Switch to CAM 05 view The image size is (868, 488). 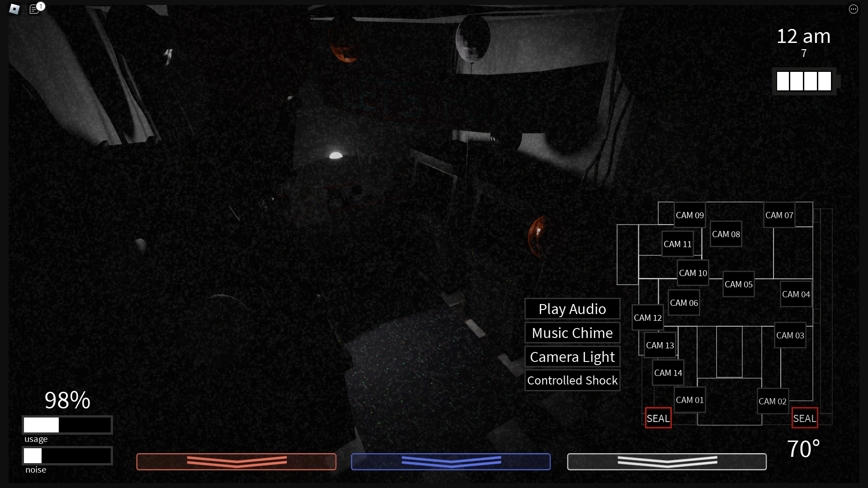click(738, 284)
